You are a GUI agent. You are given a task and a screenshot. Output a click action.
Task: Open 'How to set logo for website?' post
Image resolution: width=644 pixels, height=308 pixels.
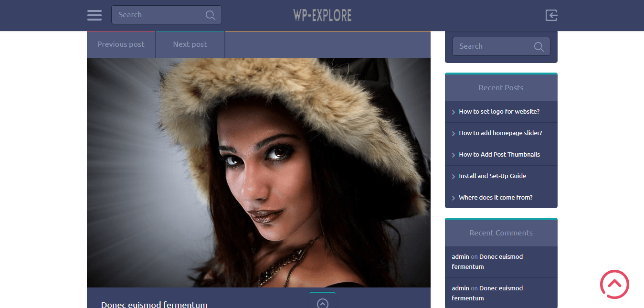(499, 111)
